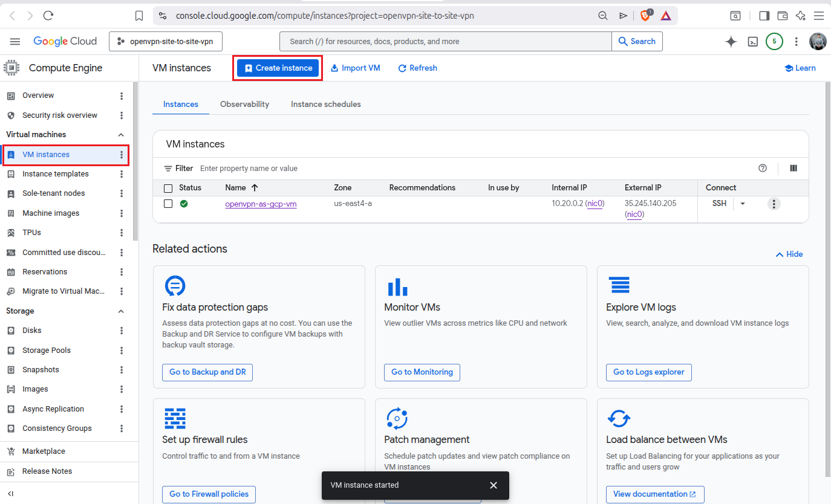Open the main navigation hamburger menu
This screenshot has height=504, width=831.
(x=15, y=42)
